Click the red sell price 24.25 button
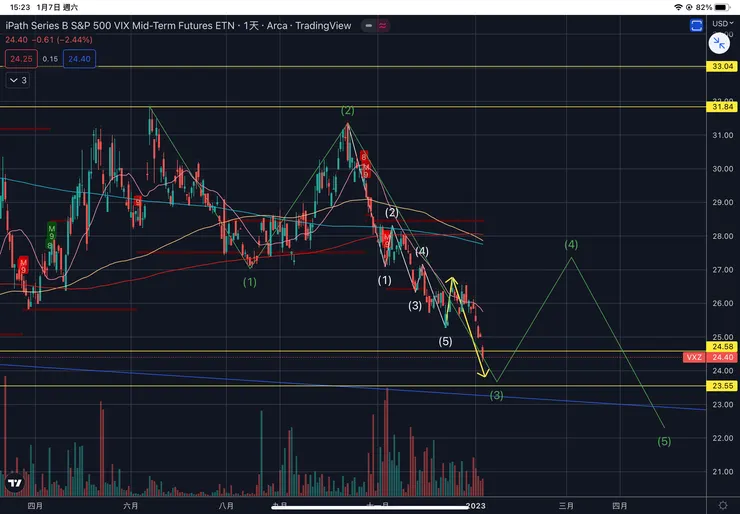This screenshot has width=740, height=514. (x=21, y=59)
